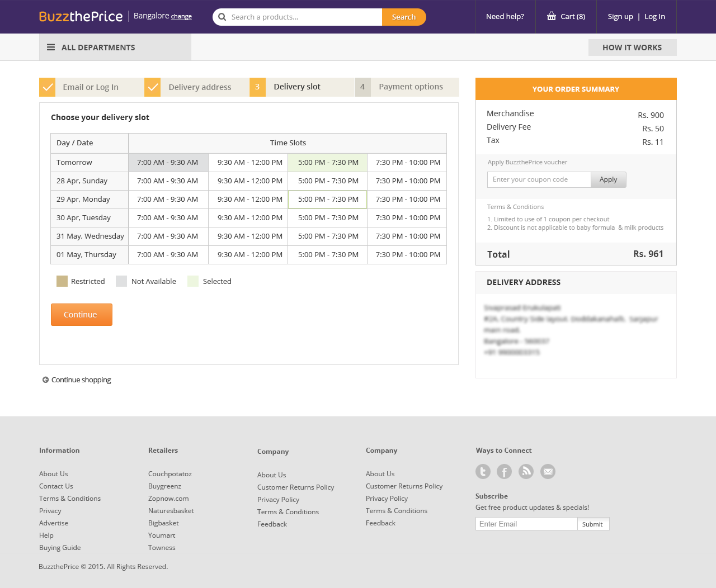The width and height of the screenshot is (716, 588).
Task: Click the back arrow beside Continue shopping
Action: tap(45, 380)
